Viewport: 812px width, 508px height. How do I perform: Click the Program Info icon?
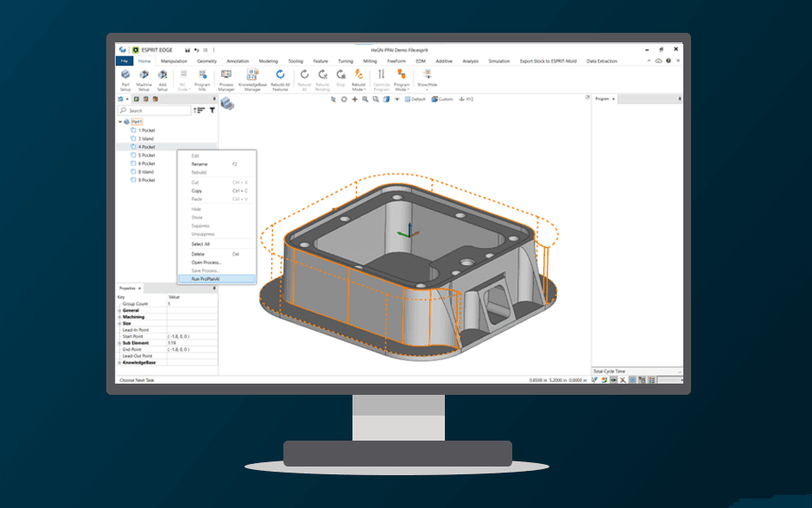(202, 79)
